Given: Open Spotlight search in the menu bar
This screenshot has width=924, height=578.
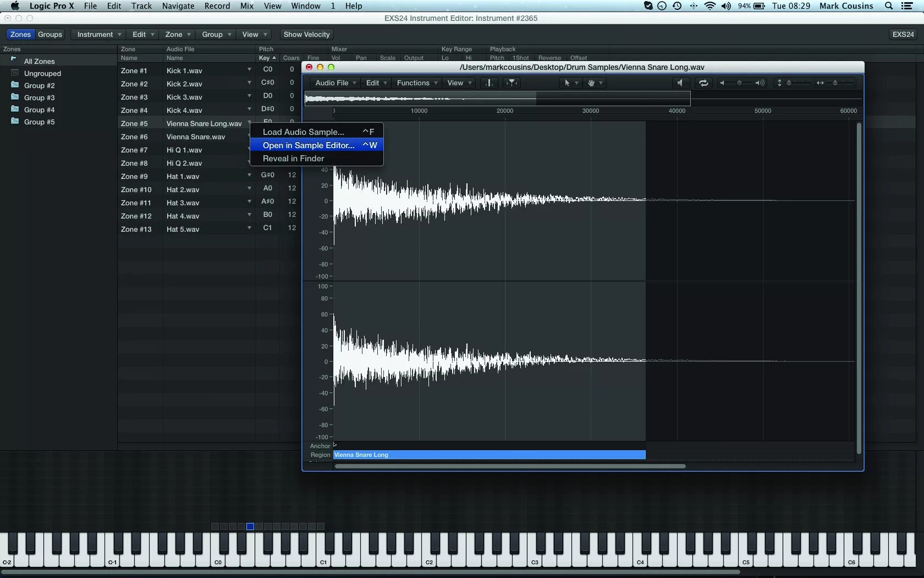Looking at the screenshot, I should point(889,6).
